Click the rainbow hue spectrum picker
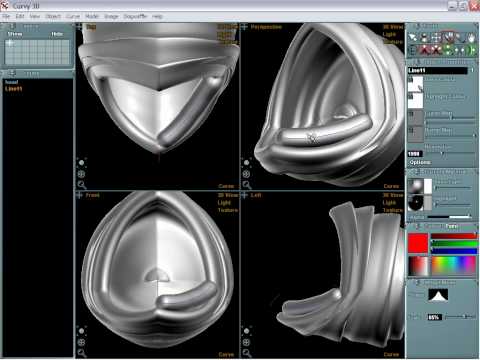 pos(454,266)
